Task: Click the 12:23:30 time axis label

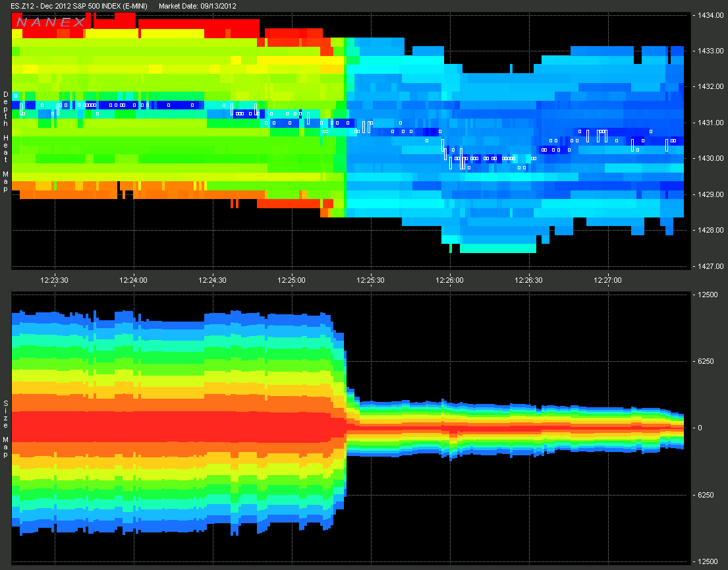Action: pos(54,280)
